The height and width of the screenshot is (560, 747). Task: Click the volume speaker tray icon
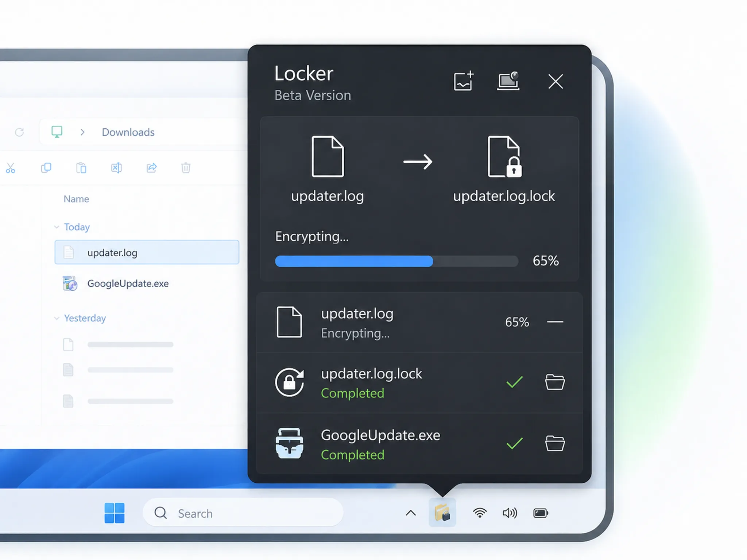[x=510, y=513]
